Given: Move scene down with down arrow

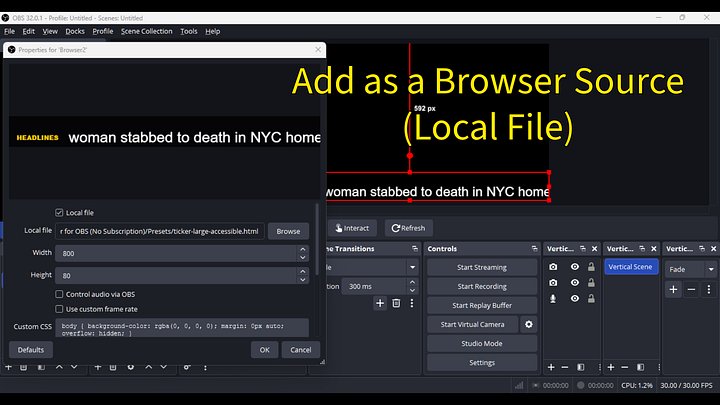Looking at the screenshot, I should (74, 367).
